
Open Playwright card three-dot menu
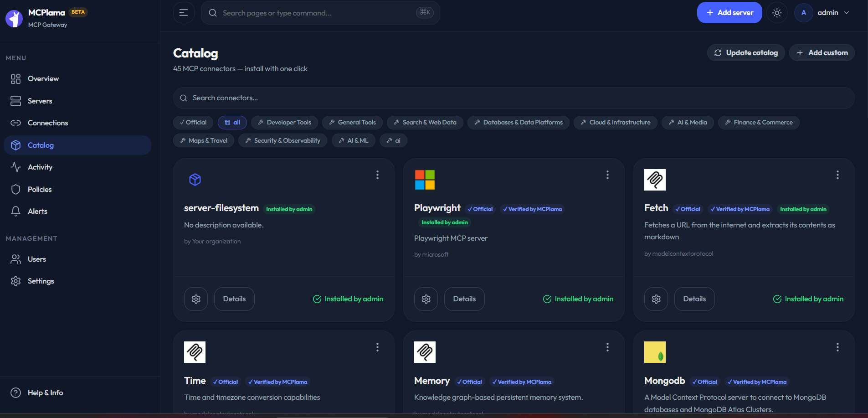click(607, 175)
